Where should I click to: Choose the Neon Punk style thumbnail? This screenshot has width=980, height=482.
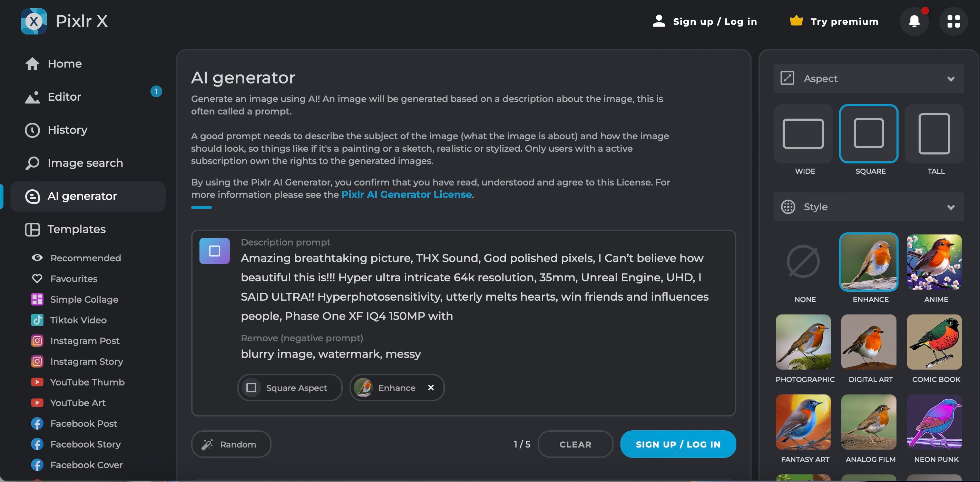tap(934, 422)
